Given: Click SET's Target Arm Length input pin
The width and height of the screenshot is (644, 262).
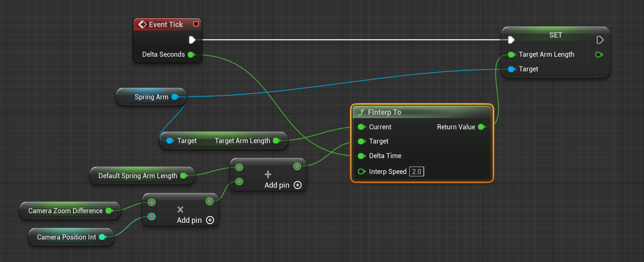Looking at the screenshot, I should tap(512, 54).
